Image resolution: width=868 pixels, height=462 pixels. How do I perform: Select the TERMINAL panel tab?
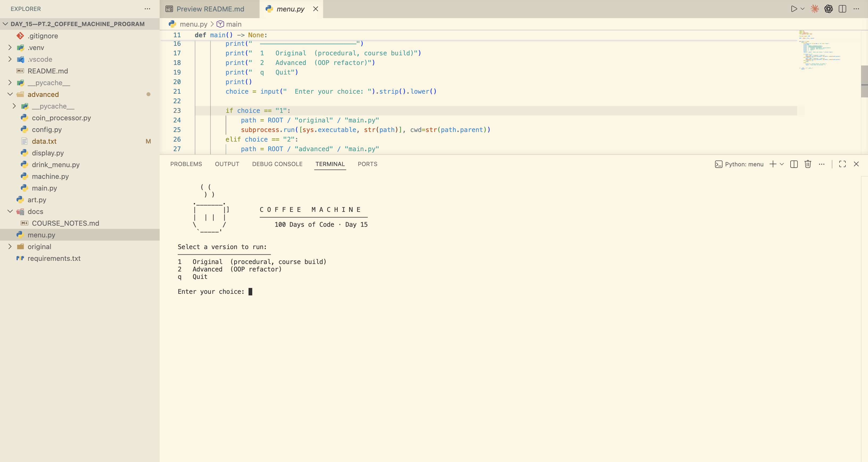(330, 164)
